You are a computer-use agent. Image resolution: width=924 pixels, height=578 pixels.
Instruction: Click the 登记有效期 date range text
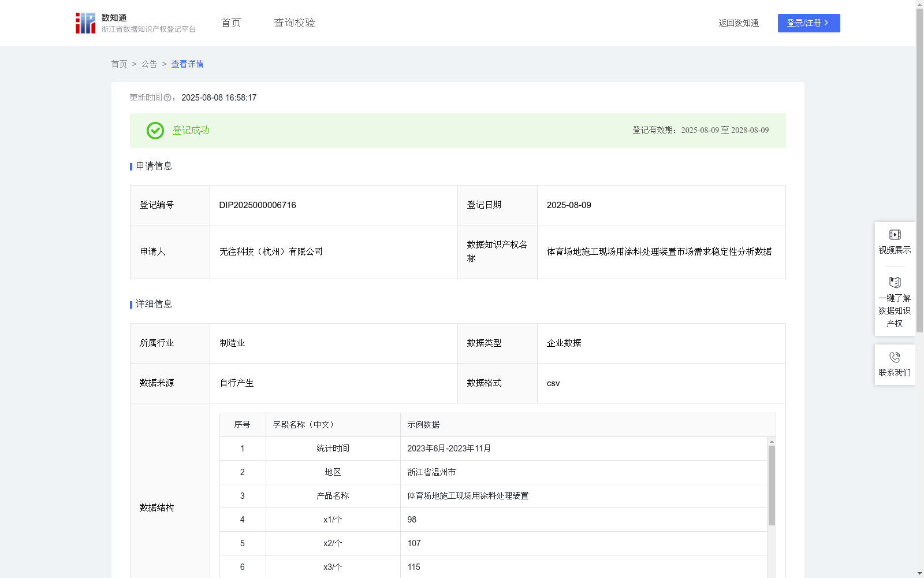701,131
